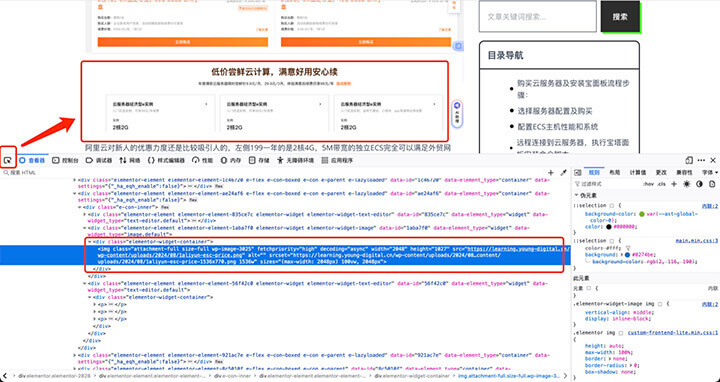Toggle responsive design mode icon
The height and width of the screenshot is (382, 720).
click(689, 160)
